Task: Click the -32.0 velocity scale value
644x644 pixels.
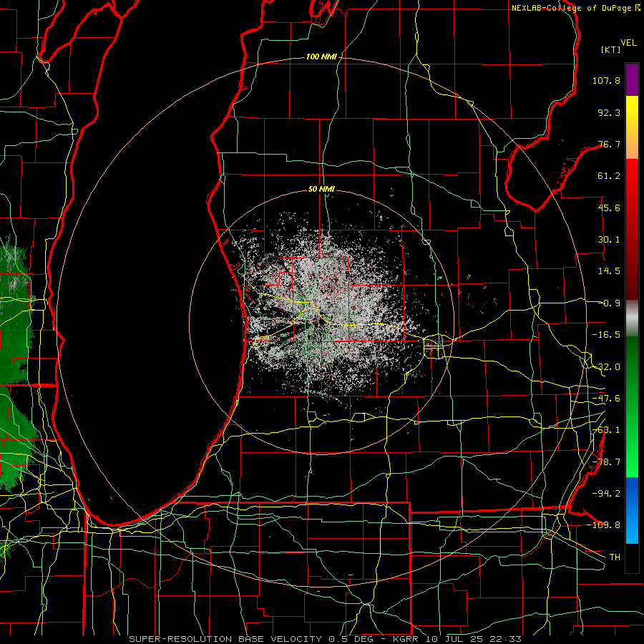Action: pos(606,367)
